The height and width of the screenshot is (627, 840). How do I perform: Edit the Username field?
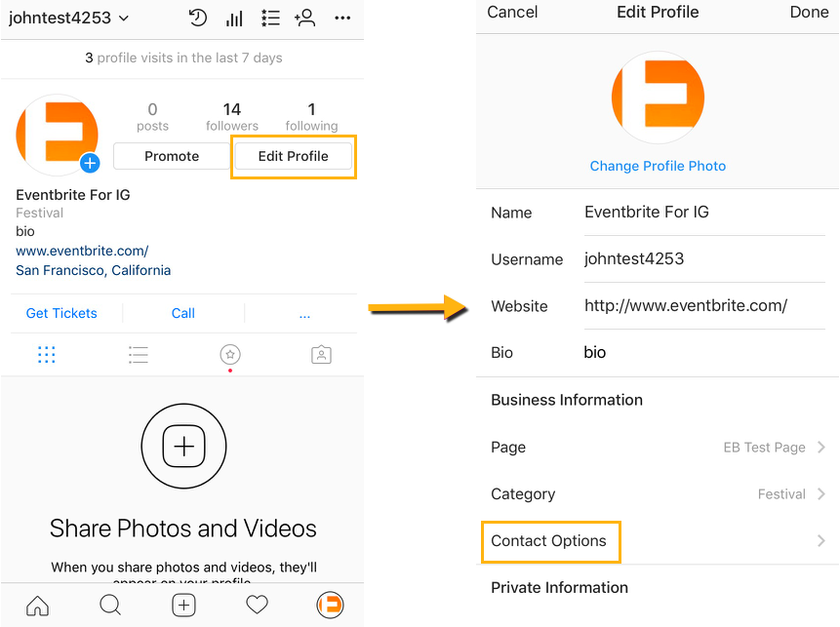[704, 258]
